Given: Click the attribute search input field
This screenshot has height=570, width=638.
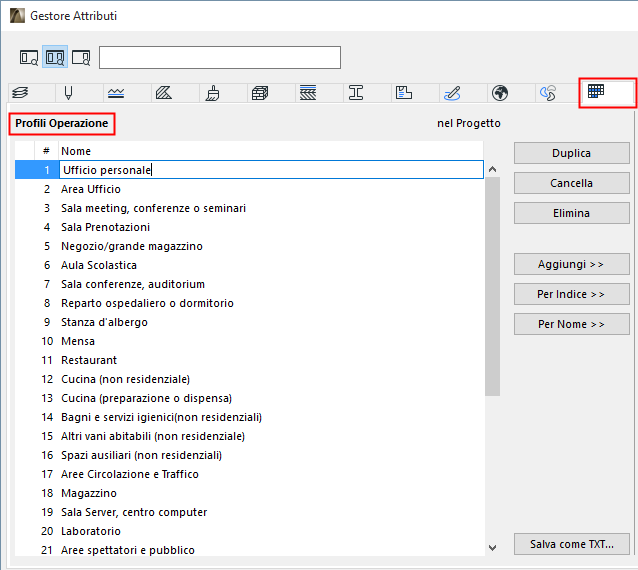Looking at the screenshot, I should [220, 57].
